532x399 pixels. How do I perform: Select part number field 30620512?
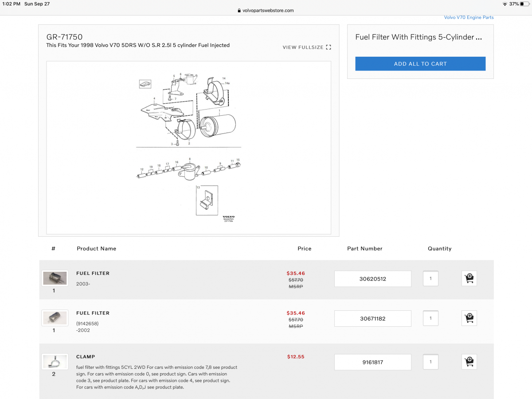(372, 279)
